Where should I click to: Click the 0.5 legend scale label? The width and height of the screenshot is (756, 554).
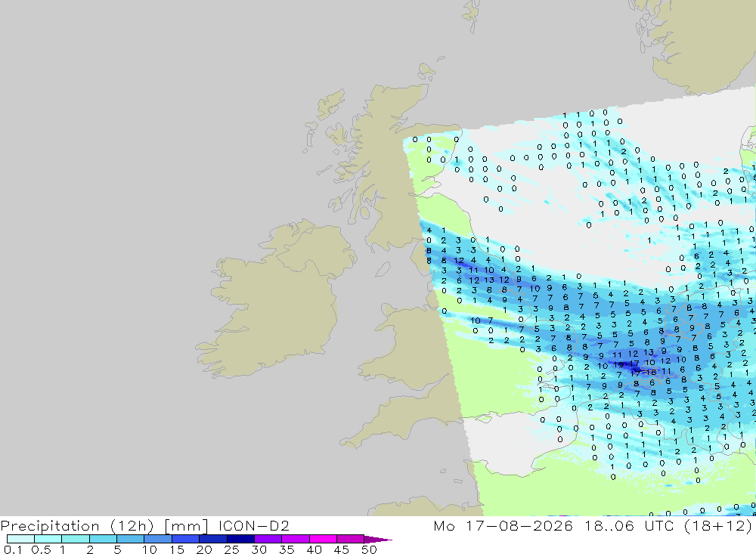[x=41, y=549]
